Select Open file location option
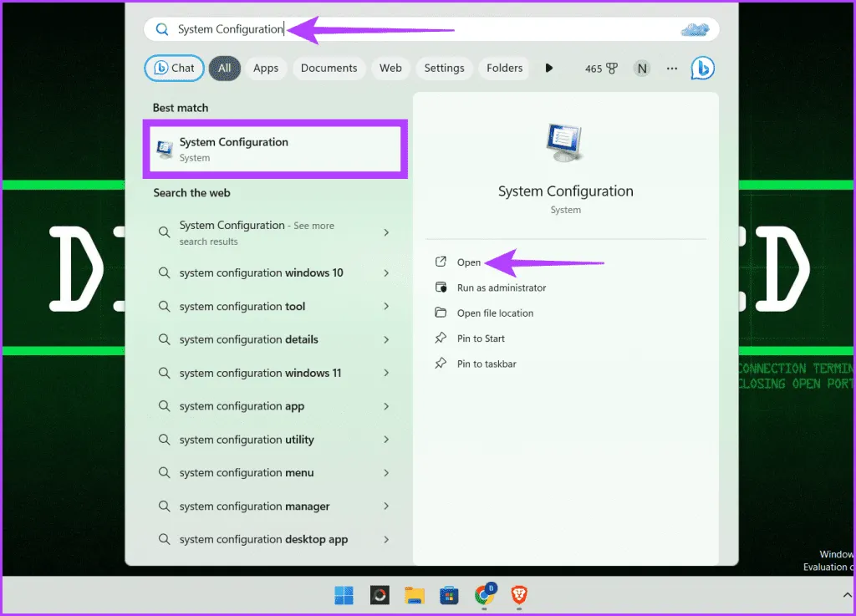Screen dimensions: 856x616 (x=495, y=313)
